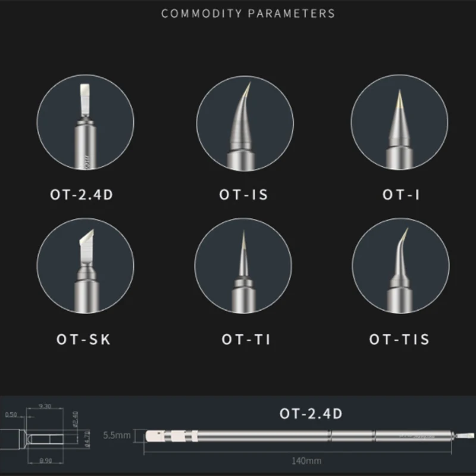Viewport: 476px width, 476px height.
Task: Select the OT-I conical tip image
Action: coord(399,122)
